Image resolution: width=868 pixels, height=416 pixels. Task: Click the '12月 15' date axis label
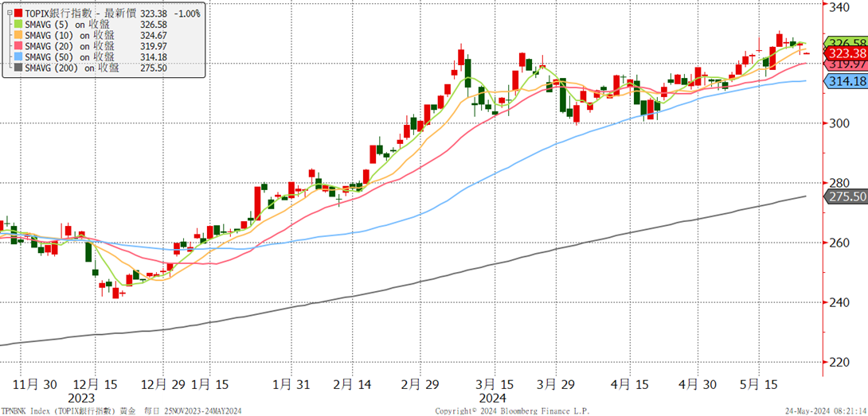pos(94,385)
